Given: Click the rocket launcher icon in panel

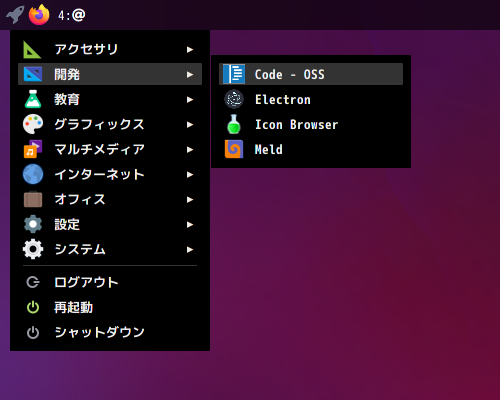Looking at the screenshot, I should tap(15, 15).
